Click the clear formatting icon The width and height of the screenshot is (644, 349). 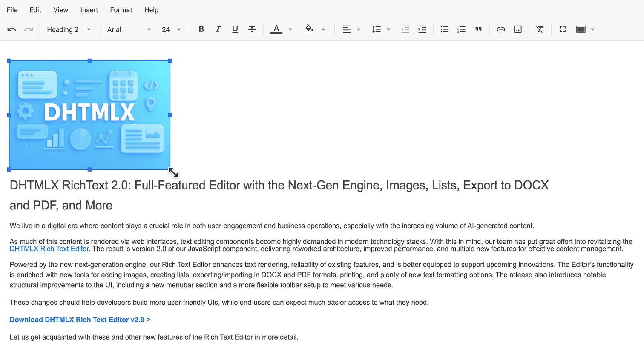540,29
